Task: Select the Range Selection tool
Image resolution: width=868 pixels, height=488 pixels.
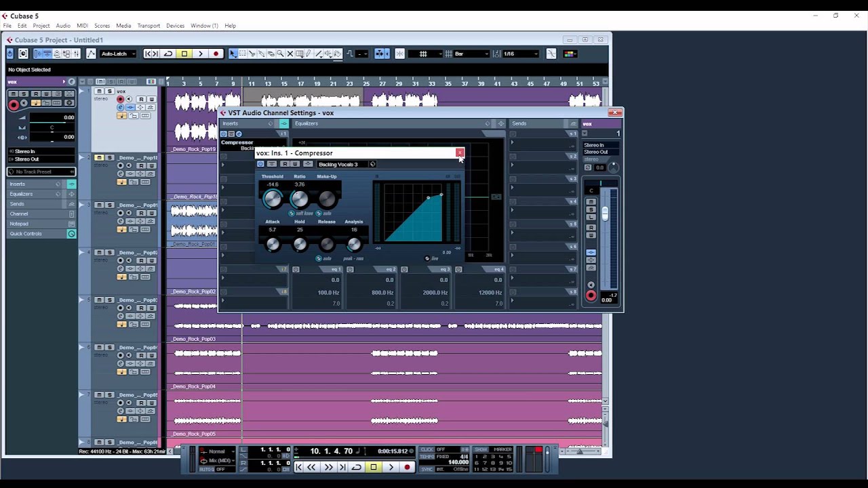Action: pos(243,54)
